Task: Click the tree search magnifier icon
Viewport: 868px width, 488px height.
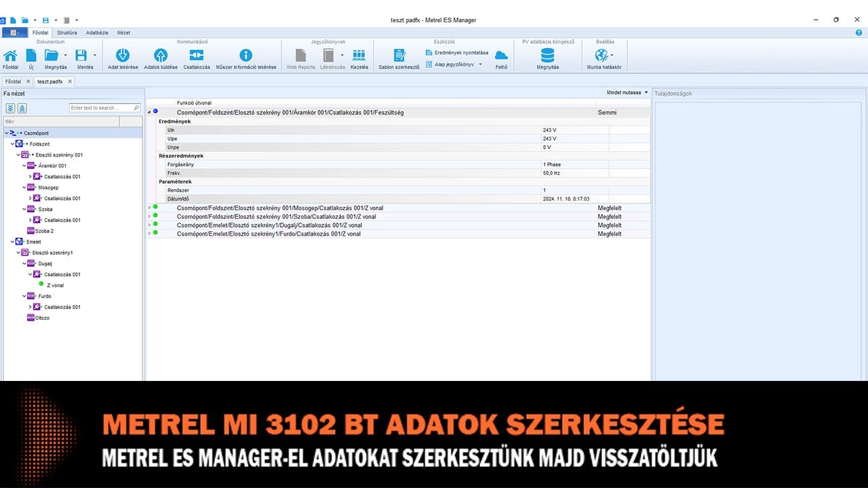Action: (x=136, y=108)
